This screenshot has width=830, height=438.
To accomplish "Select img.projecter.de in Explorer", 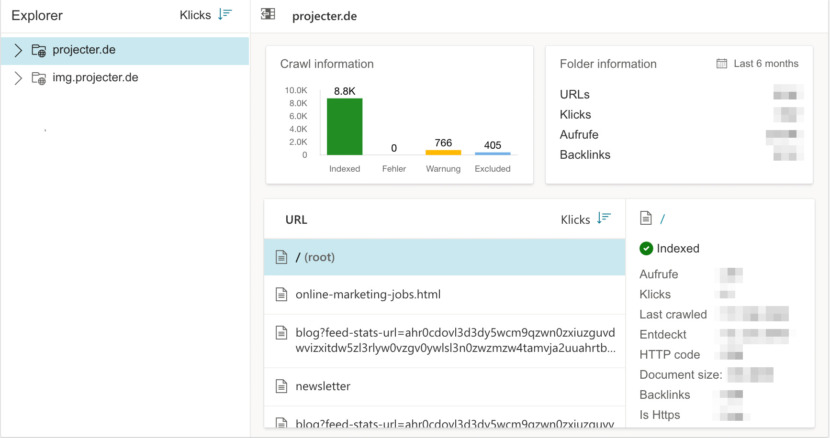I will click(x=95, y=77).
